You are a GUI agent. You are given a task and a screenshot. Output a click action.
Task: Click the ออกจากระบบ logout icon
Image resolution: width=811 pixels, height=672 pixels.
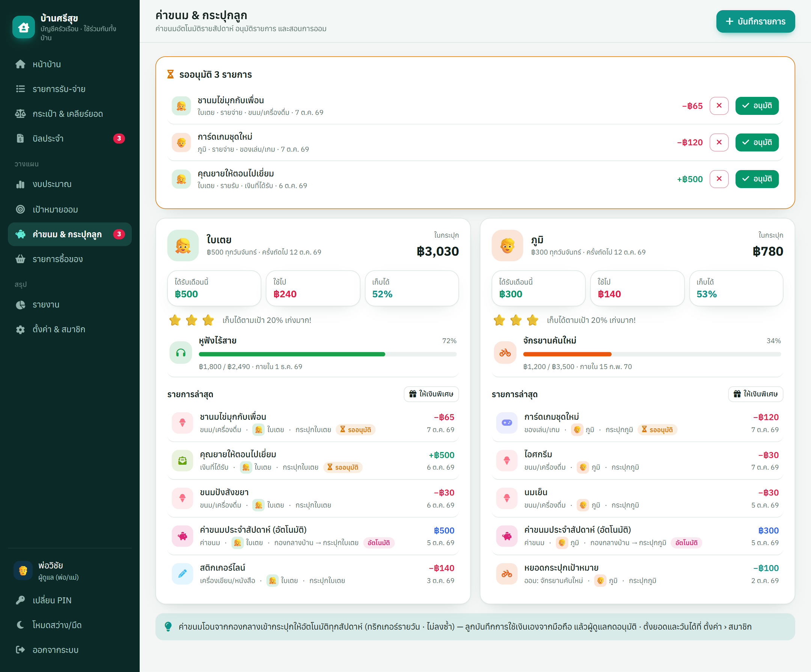click(x=21, y=649)
